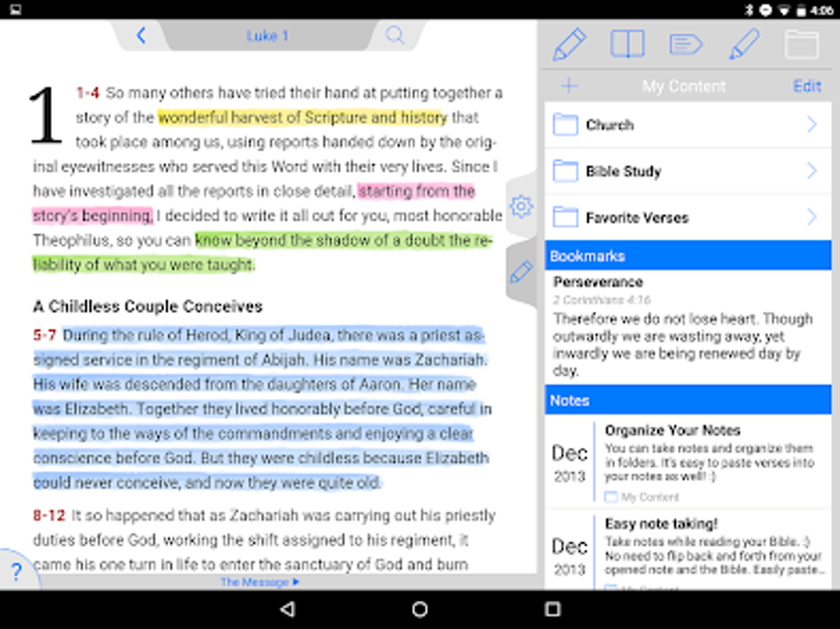
Task: Open the Easy note taking! note
Action: [688, 550]
